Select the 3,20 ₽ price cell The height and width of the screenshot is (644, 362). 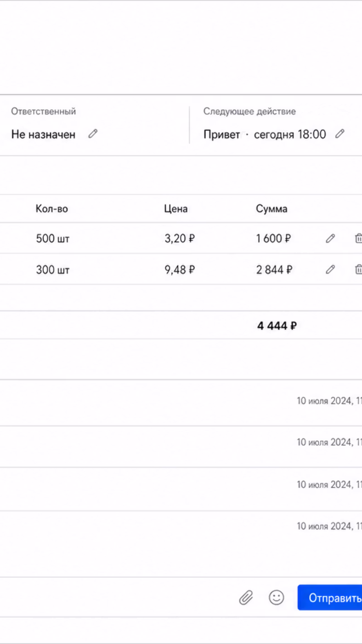click(x=180, y=239)
